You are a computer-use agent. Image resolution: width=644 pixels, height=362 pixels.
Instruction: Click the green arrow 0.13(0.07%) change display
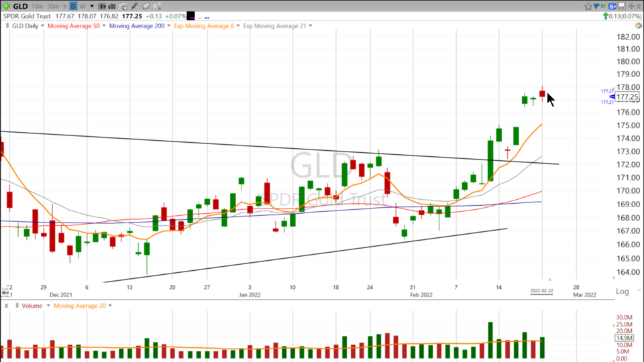(x=622, y=16)
